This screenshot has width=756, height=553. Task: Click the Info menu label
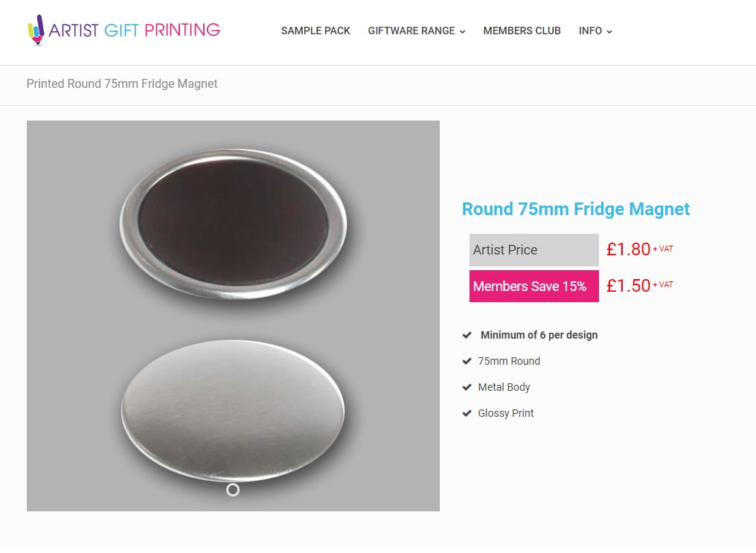pos(590,31)
